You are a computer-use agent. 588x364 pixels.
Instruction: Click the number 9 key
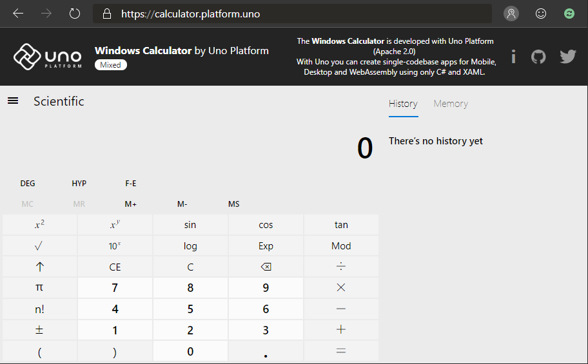266,288
